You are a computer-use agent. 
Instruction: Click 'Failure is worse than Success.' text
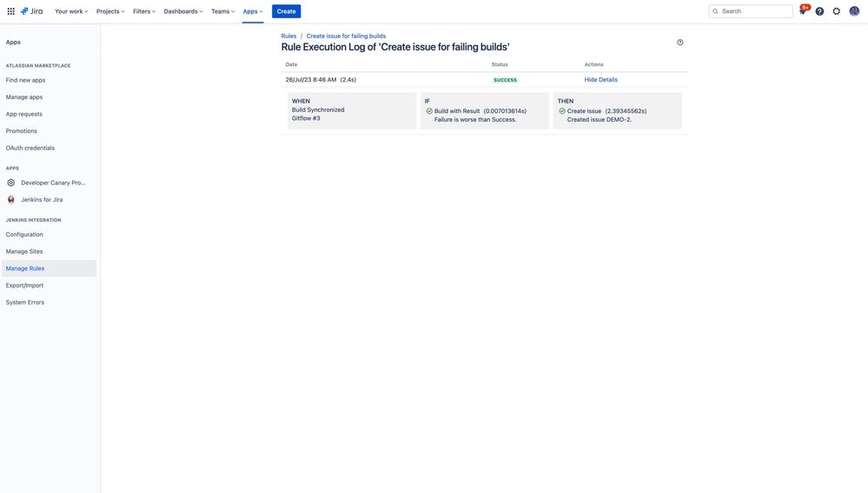pos(475,119)
